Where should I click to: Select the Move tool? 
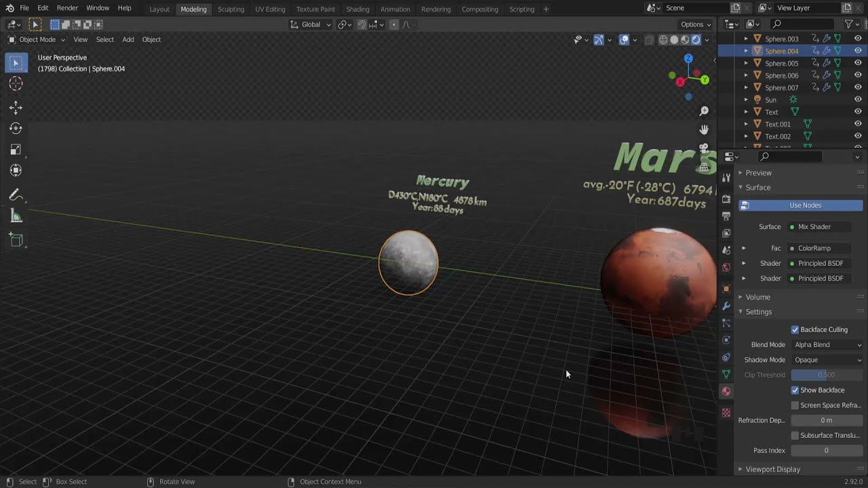click(16, 107)
